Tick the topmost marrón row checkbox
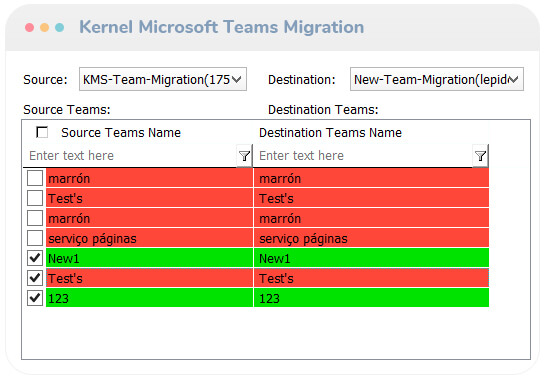The image size is (545, 380). coord(35,178)
